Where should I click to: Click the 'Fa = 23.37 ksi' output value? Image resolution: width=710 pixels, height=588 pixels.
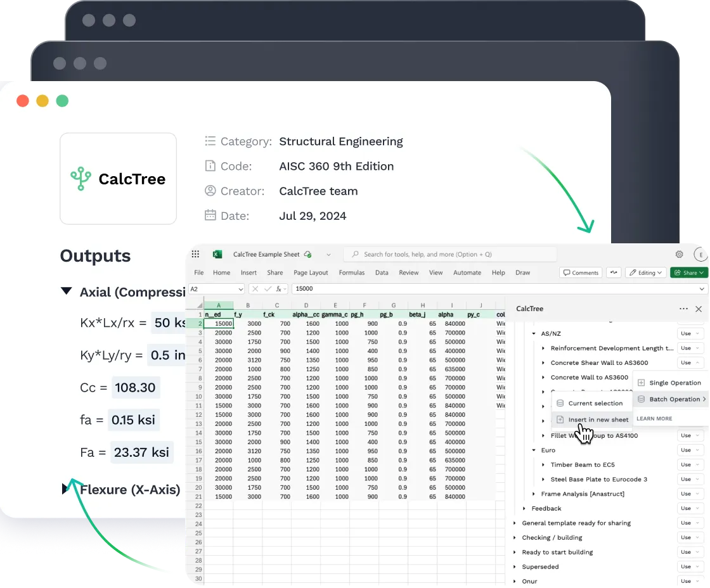141,452
